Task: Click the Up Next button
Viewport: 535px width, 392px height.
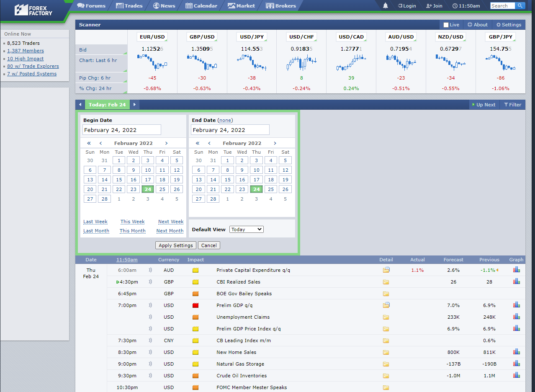Action: (484, 105)
